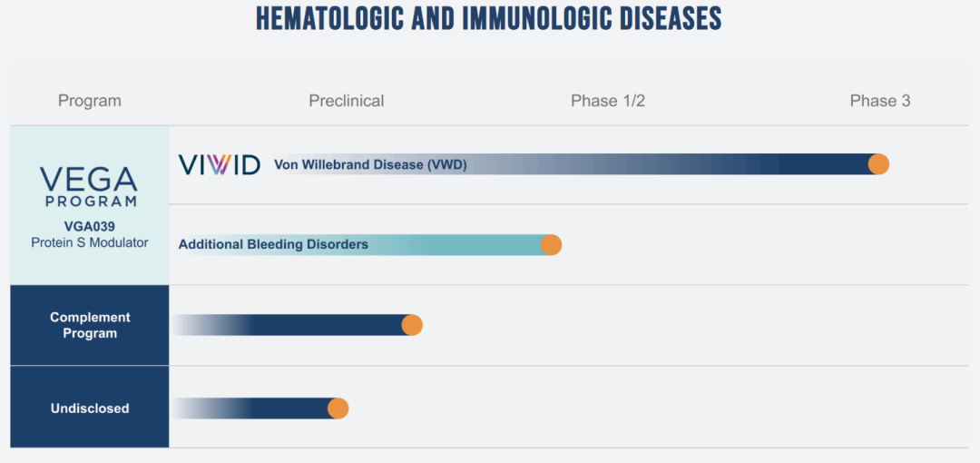Select the Preclinical column header
The image size is (980, 463).
click(346, 101)
